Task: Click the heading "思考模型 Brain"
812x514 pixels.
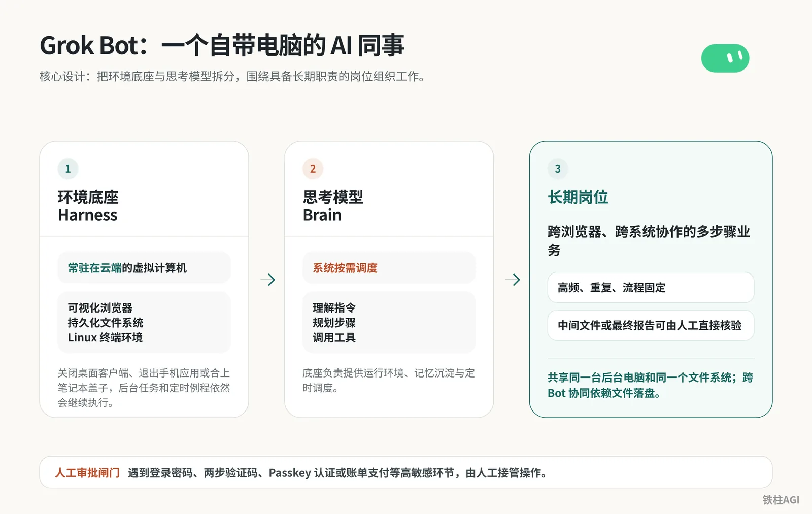Action: (x=333, y=206)
